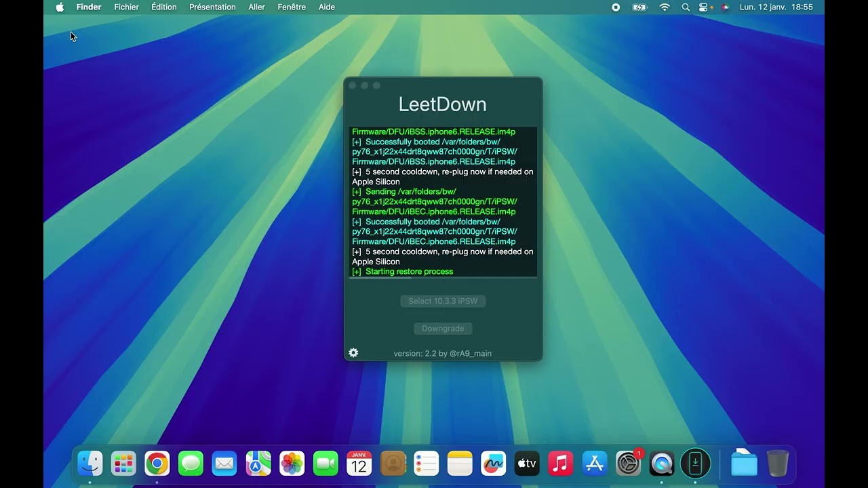Open Notes app in the Dock

460,464
